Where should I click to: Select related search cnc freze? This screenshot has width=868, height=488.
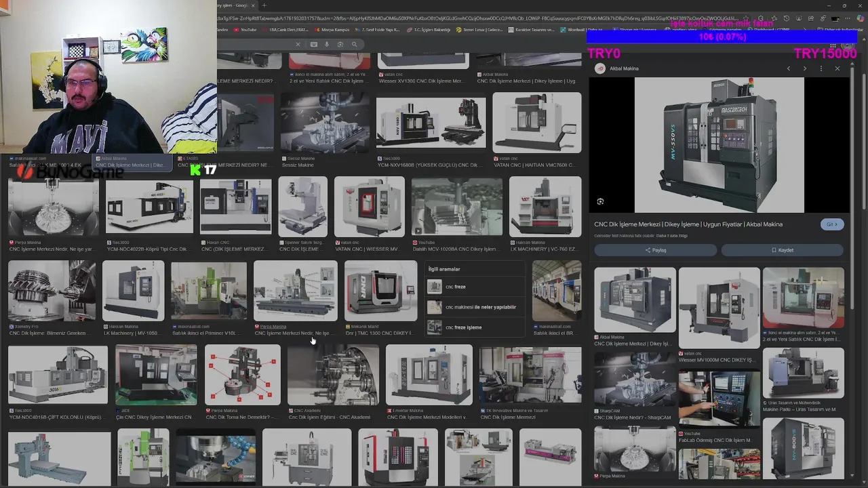pos(475,287)
